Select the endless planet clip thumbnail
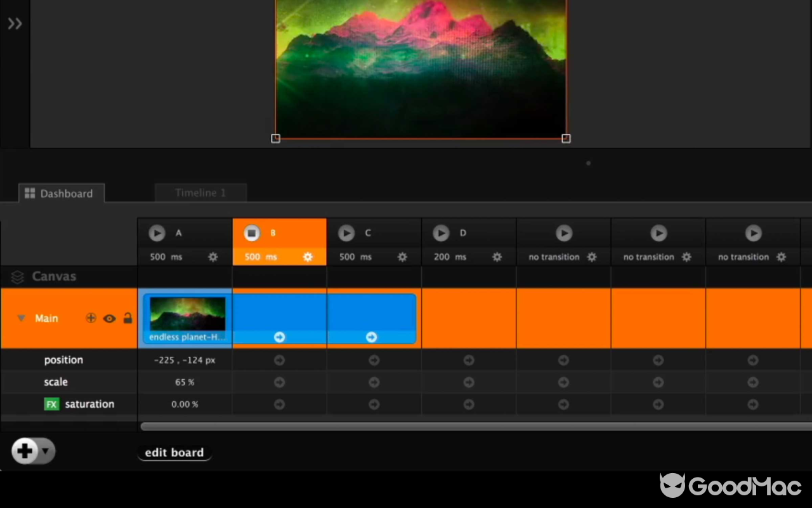This screenshot has width=812, height=508. [x=187, y=314]
